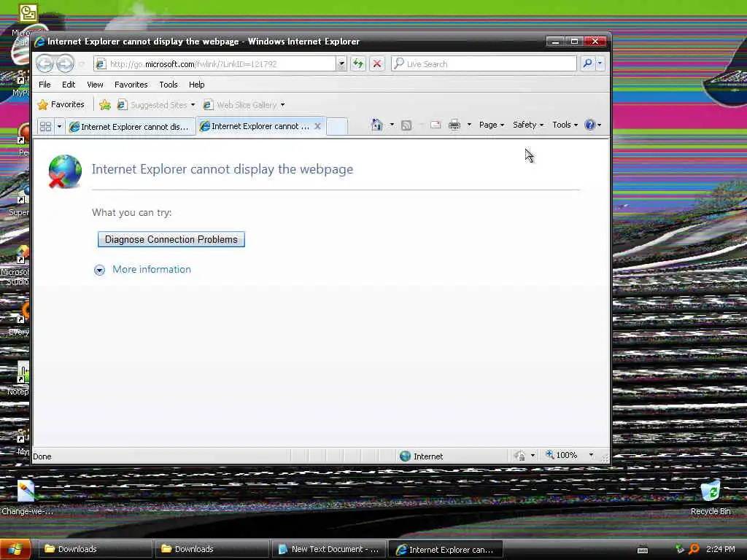Image resolution: width=747 pixels, height=560 pixels.
Task: Click the error globe icon on page
Action: pos(65,171)
